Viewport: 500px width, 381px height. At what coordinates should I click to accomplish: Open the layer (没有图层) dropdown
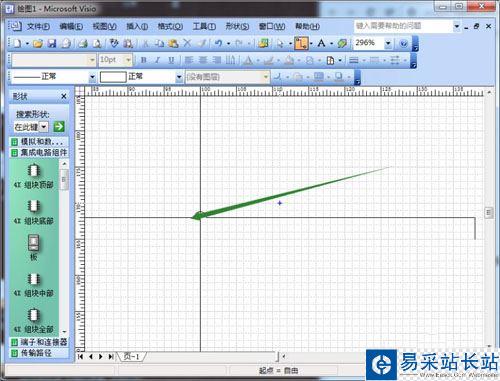pos(266,77)
